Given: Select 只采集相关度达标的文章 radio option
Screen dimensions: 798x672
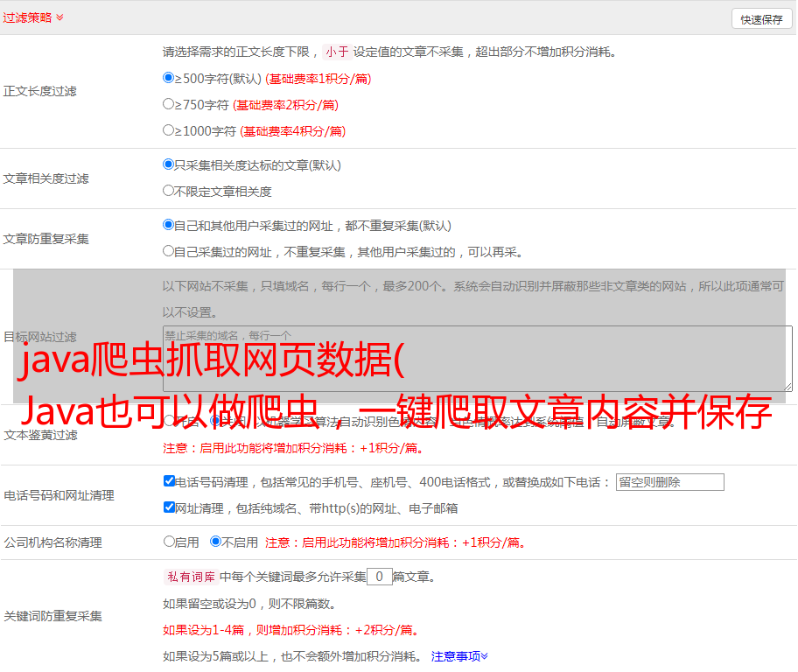Looking at the screenshot, I should (x=169, y=164).
